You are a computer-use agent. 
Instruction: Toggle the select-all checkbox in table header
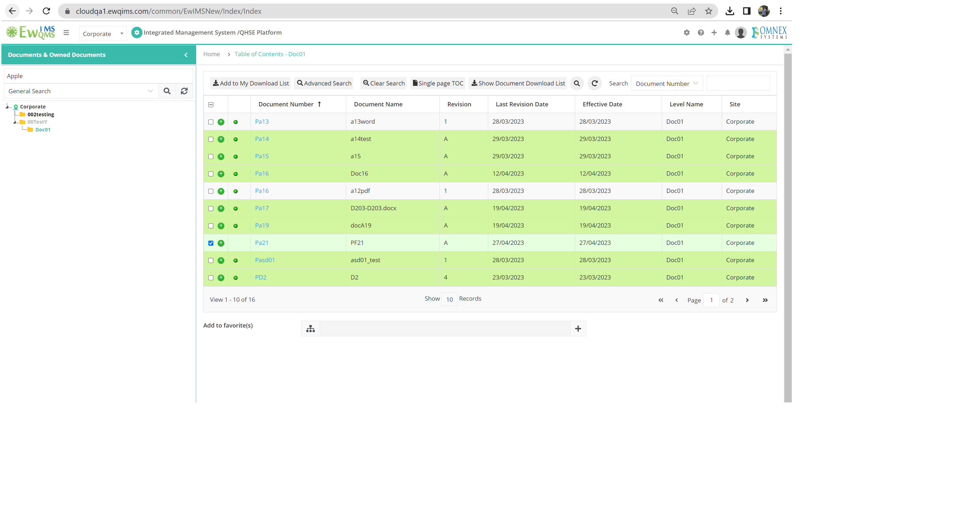pos(211,105)
